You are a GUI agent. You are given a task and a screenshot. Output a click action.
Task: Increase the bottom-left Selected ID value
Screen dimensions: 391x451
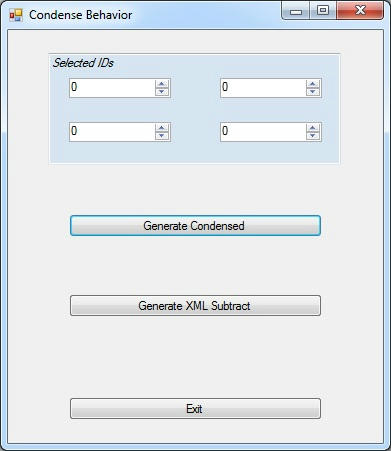[x=162, y=128]
